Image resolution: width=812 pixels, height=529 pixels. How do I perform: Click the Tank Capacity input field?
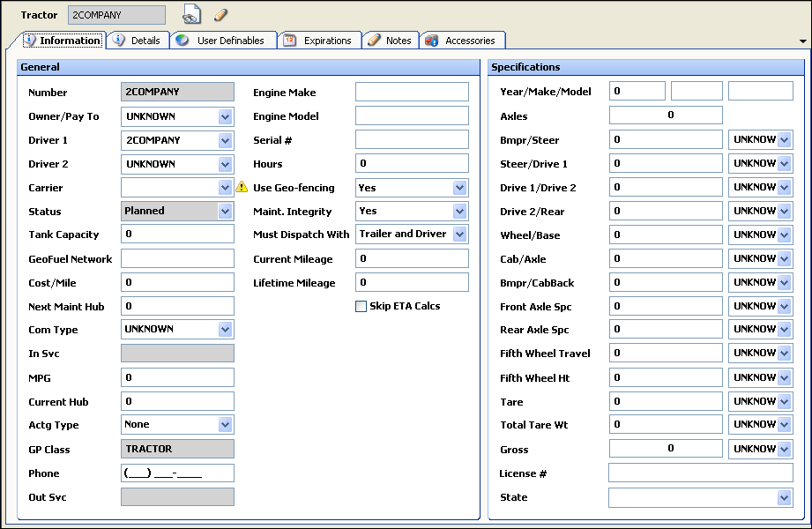tap(177, 235)
